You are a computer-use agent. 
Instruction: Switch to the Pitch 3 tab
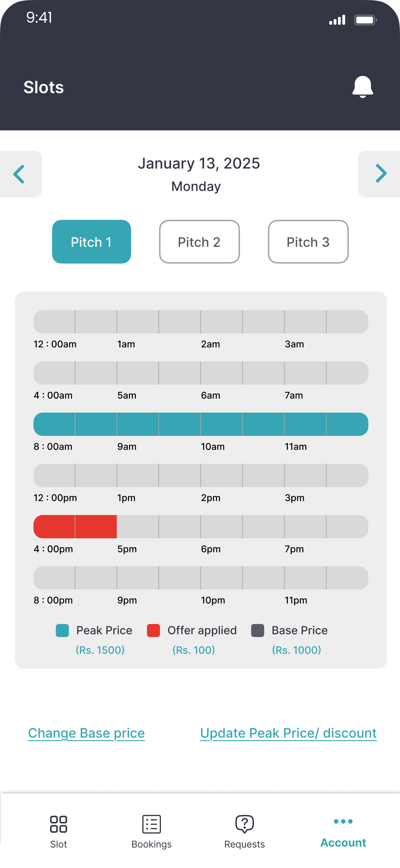(x=308, y=242)
